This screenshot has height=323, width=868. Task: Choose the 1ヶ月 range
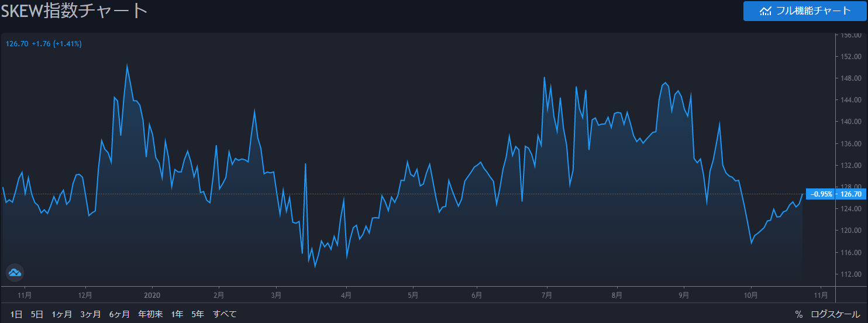click(x=62, y=314)
